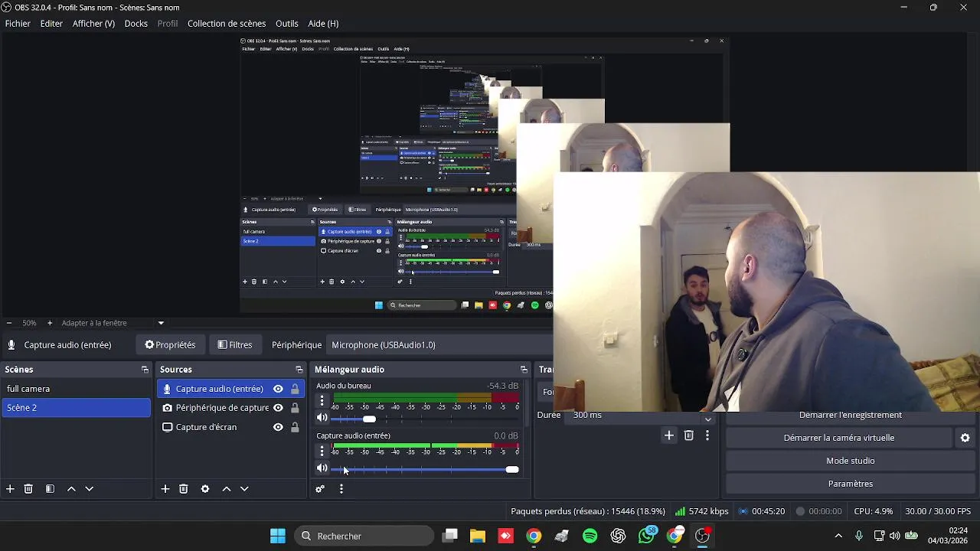The width and height of the screenshot is (980, 551).
Task: Open the Périphérique Microphone (USBAudio1.0) dropdown
Action: 440,345
